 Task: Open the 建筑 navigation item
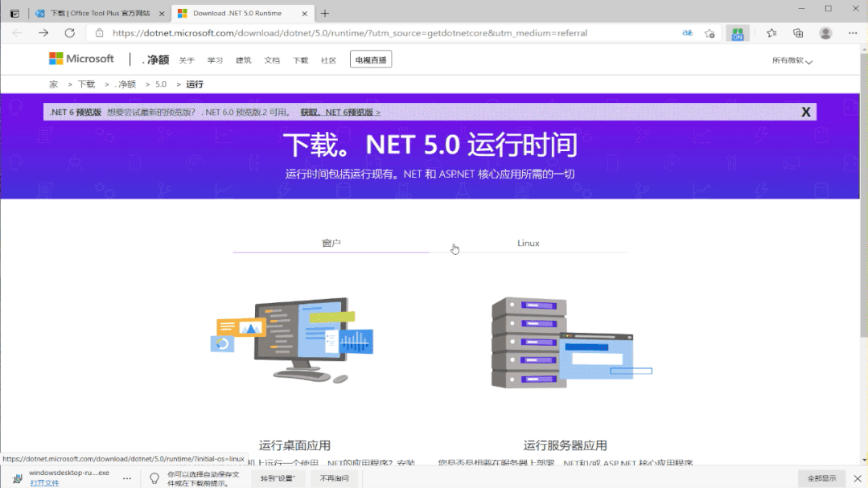coord(244,60)
